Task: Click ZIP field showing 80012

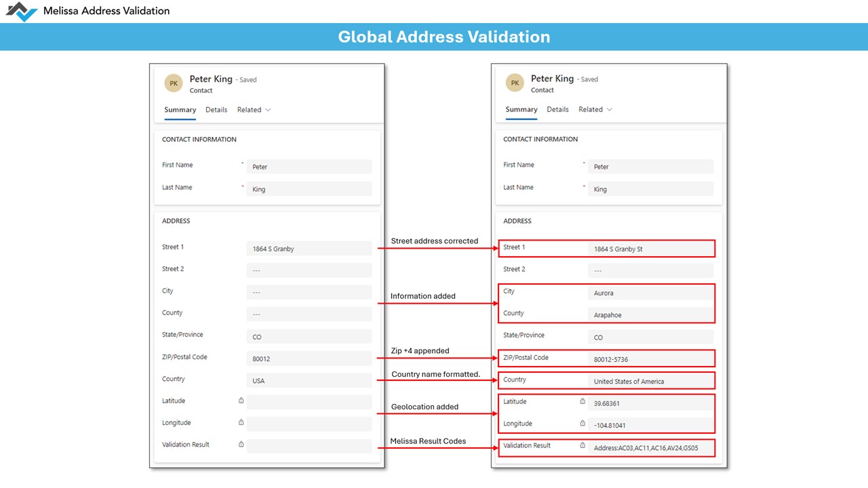Action: point(309,359)
